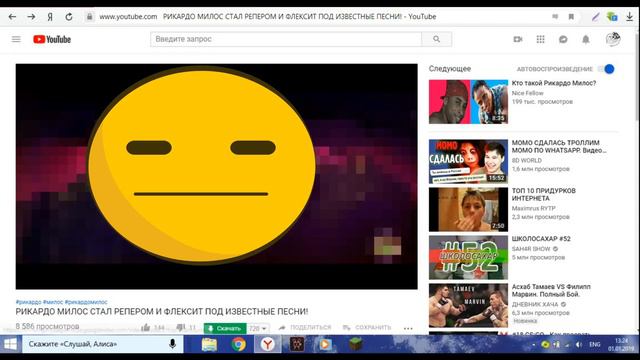Click the Maximrux RYTP channel name
The width and height of the screenshot is (640, 360).
533,208
